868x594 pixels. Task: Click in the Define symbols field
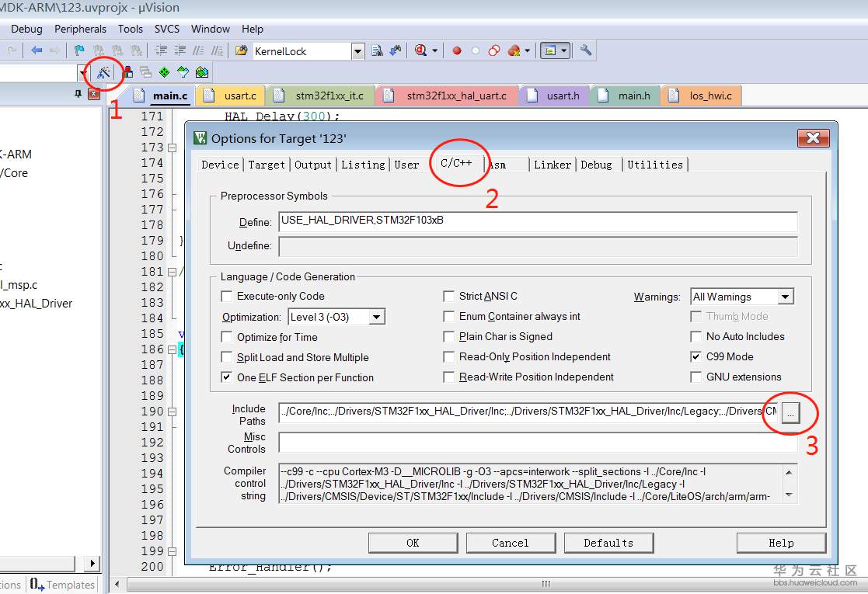tap(538, 221)
